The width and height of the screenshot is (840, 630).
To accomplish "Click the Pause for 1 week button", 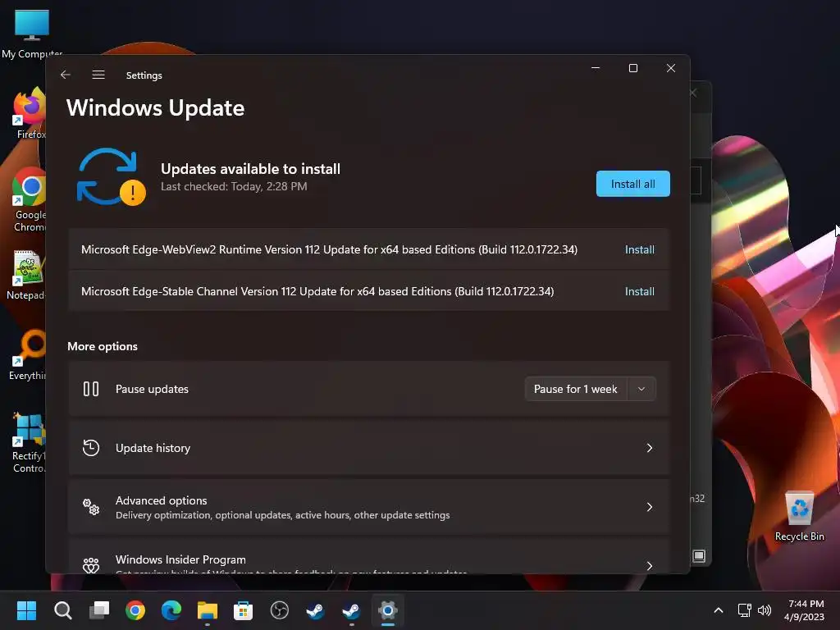I will pyautogui.click(x=575, y=389).
